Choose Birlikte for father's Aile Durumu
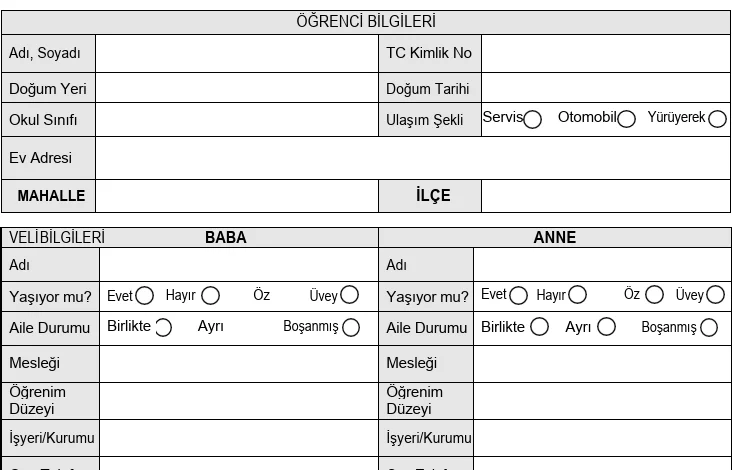The height and width of the screenshot is (470, 736). click(163, 327)
